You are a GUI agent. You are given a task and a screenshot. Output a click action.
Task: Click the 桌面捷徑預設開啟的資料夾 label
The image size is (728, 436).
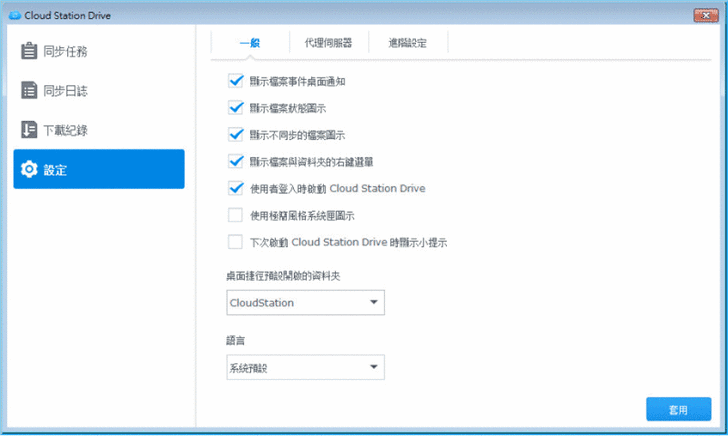283,276
